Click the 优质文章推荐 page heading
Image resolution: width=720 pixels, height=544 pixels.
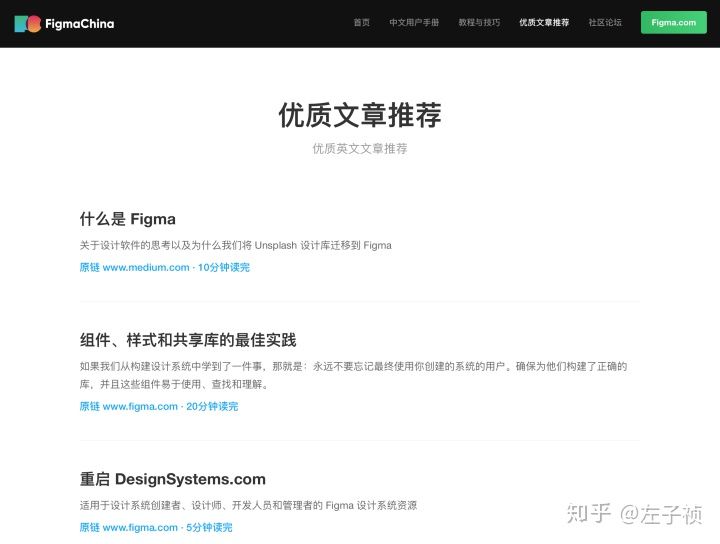coord(360,115)
